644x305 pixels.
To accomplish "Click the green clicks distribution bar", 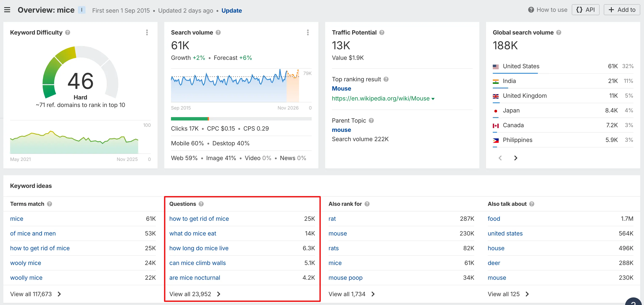I will 189,119.
